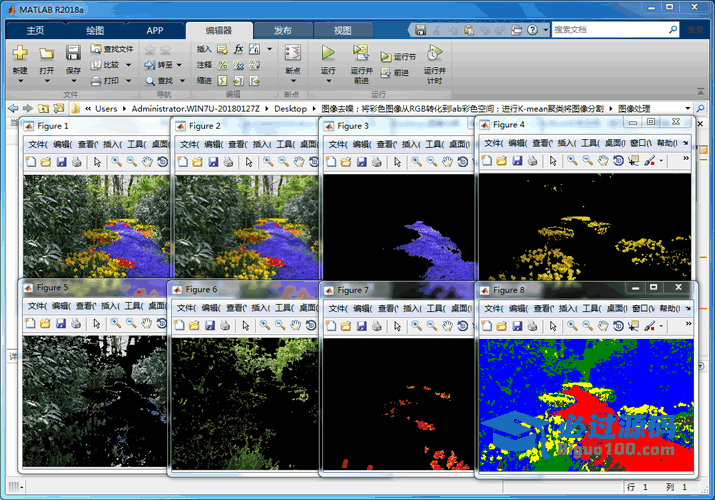The image size is (715, 500).
Task: Expand Figure 4 toolbar overflow chevron
Action: (686, 158)
